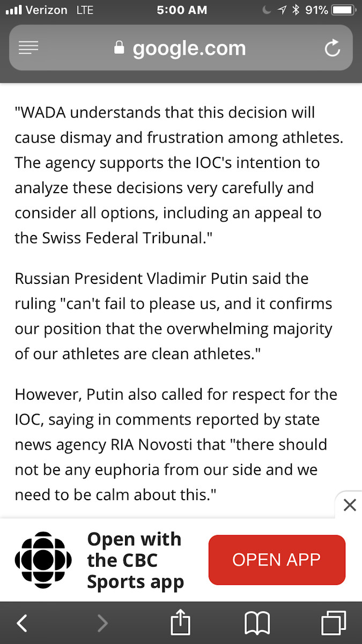Reload the page with refresh icon
The height and width of the screenshot is (644, 362).
pos(333,48)
